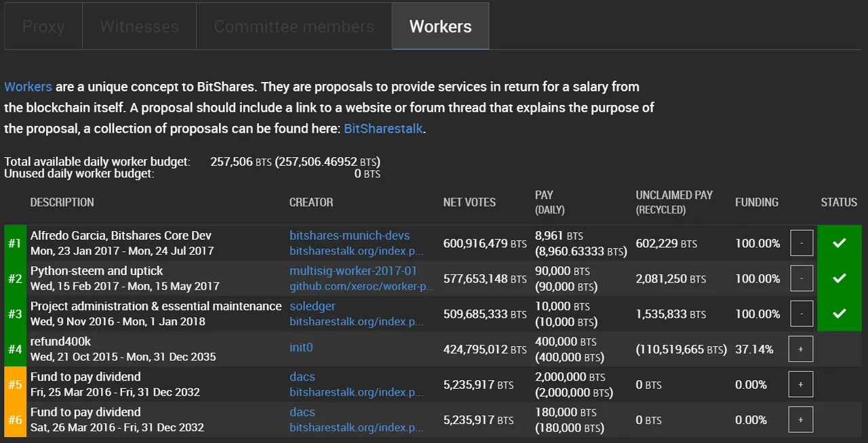Open bitsharestalk.org URL under bitshares-munich-devs
The width and height of the screenshot is (868, 443).
tap(356, 251)
